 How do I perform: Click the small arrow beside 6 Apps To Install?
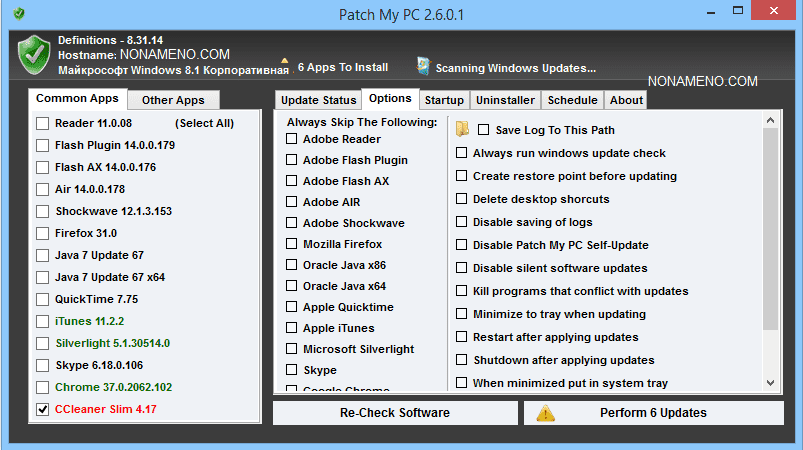tap(284, 61)
